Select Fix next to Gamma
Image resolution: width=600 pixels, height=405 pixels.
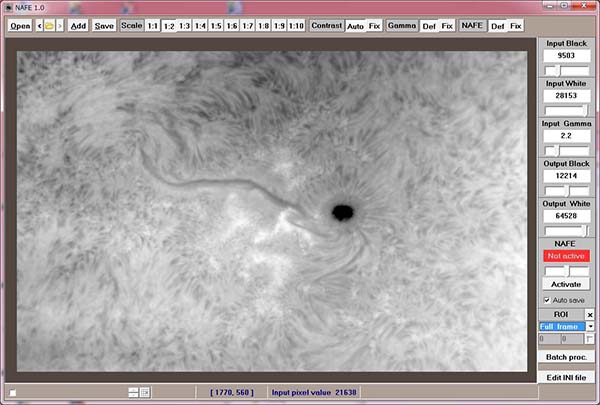(447, 26)
